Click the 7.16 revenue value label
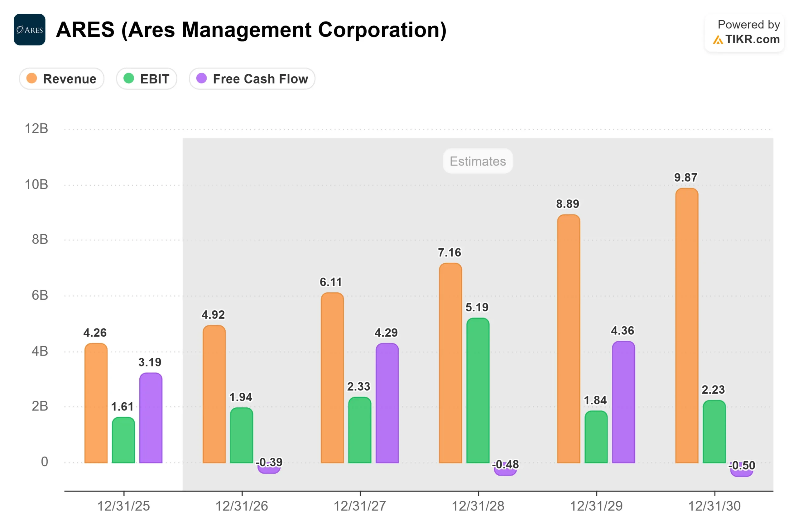Image resolution: width=798 pixels, height=532 pixels. pyautogui.click(x=449, y=252)
